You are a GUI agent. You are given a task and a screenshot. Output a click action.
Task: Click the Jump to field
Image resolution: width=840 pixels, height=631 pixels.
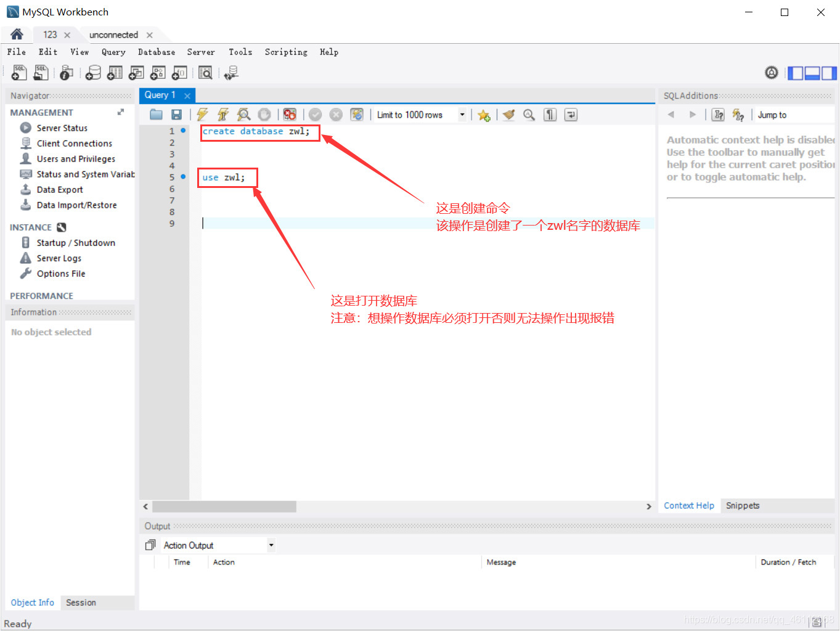[x=794, y=115]
